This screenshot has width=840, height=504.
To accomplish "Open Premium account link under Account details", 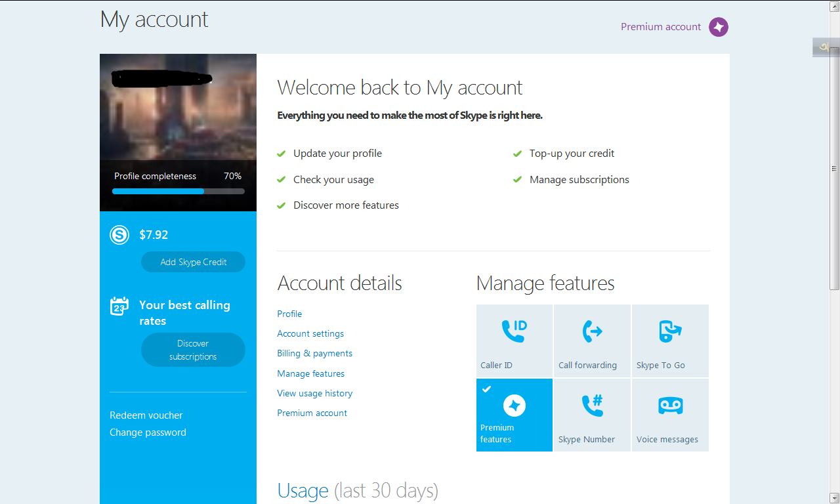I will point(312,413).
